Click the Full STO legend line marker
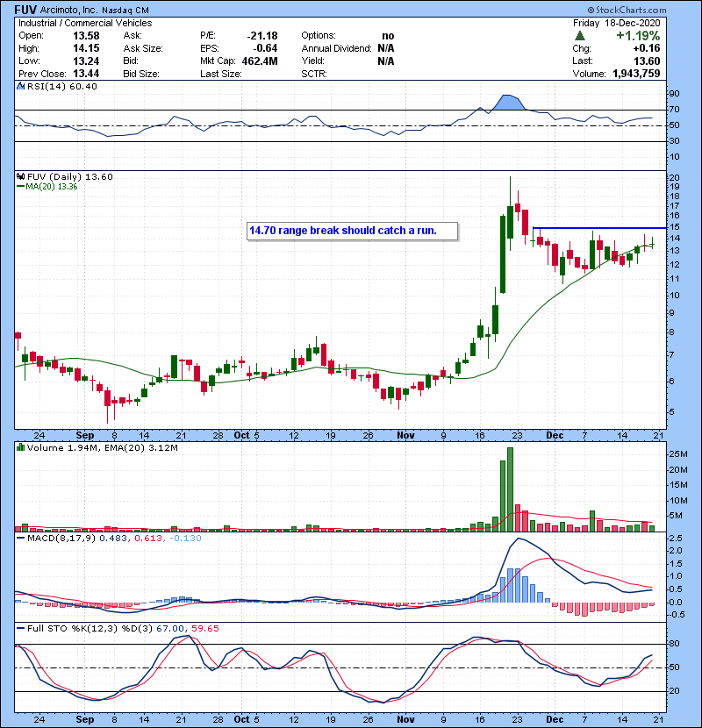Viewport: 702px width, 728px height. (20, 629)
